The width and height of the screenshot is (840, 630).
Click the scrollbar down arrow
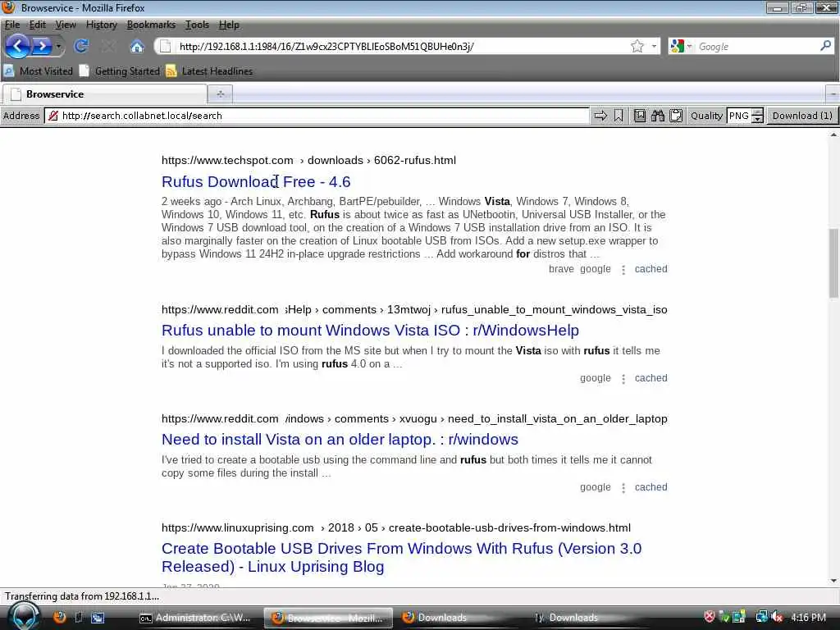point(833,581)
